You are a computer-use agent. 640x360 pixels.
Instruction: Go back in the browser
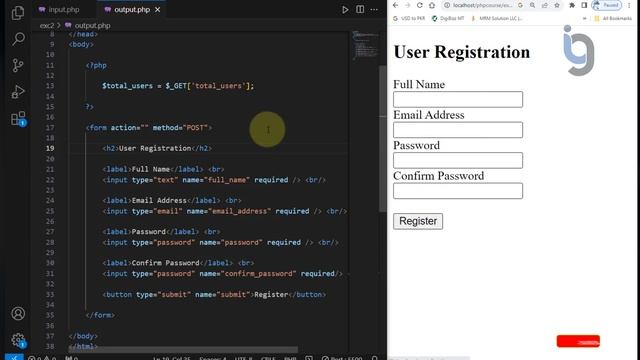tap(395, 5)
